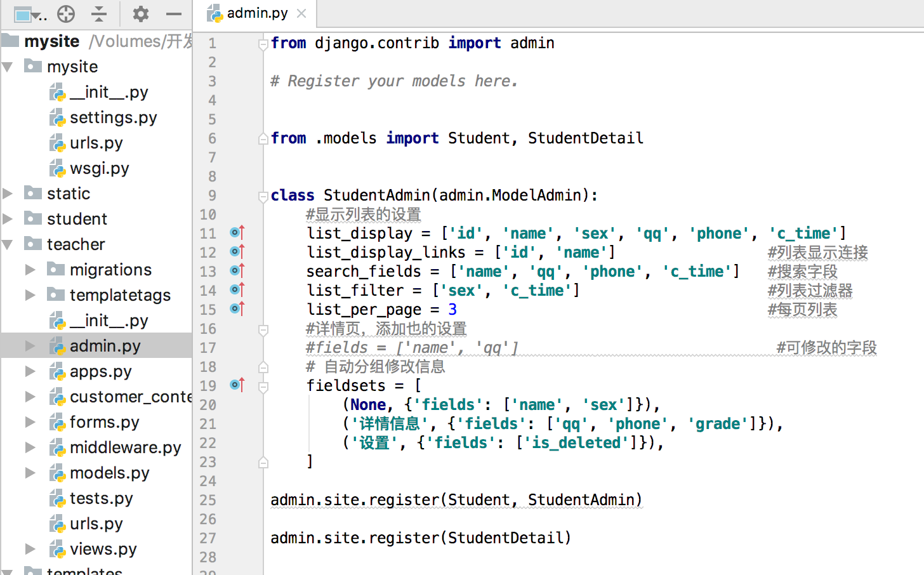This screenshot has width=924, height=575.
Task: Click the apps.py Python file icon
Action: [x=57, y=371]
